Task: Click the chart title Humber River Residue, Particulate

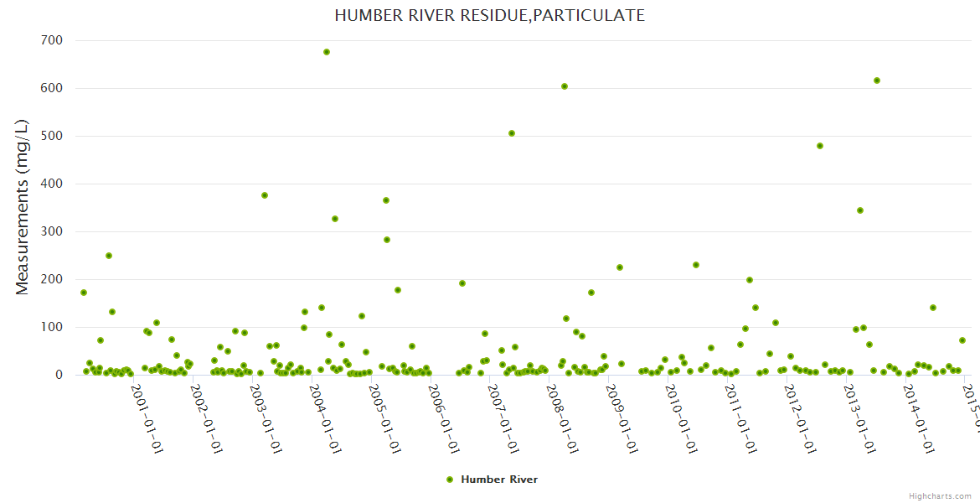Action: pos(490,16)
